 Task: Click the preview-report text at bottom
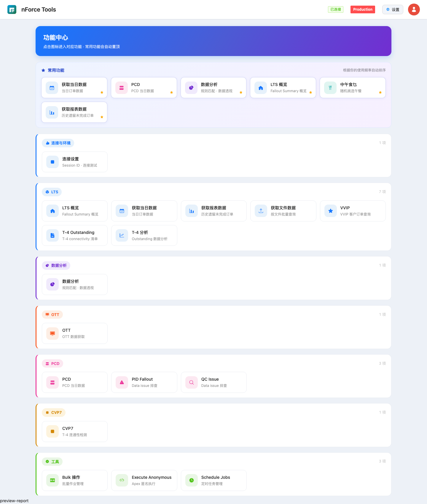pos(14,501)
